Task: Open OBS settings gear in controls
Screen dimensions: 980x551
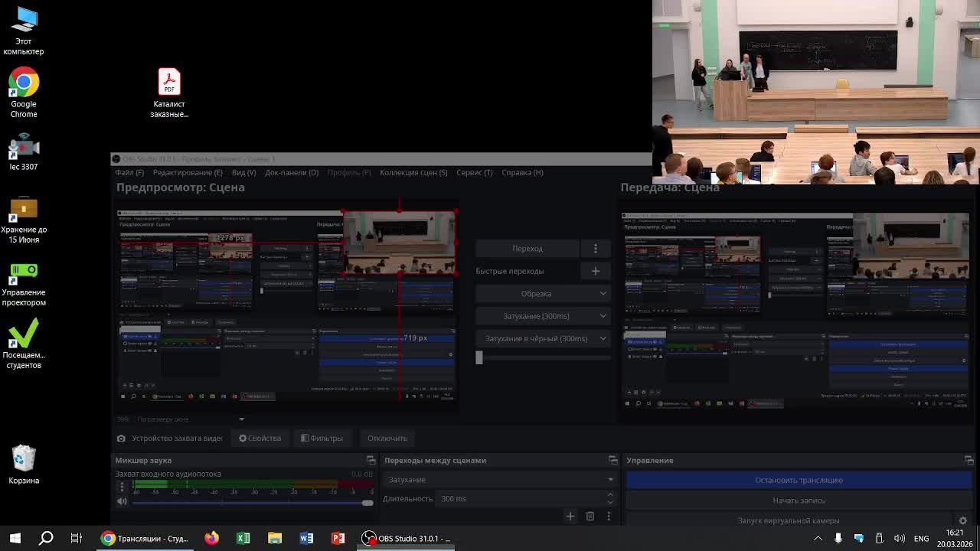Action: click(962, 520)
